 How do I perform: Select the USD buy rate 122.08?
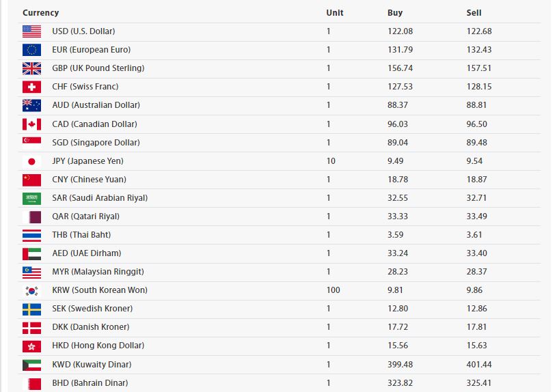400,31
